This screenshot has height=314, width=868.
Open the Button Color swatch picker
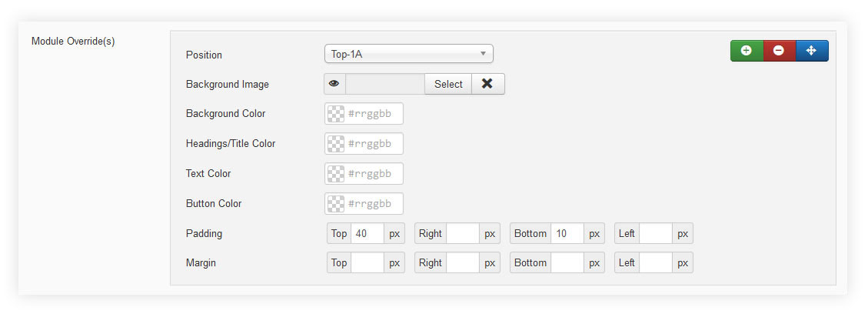(x=336, y=204)
